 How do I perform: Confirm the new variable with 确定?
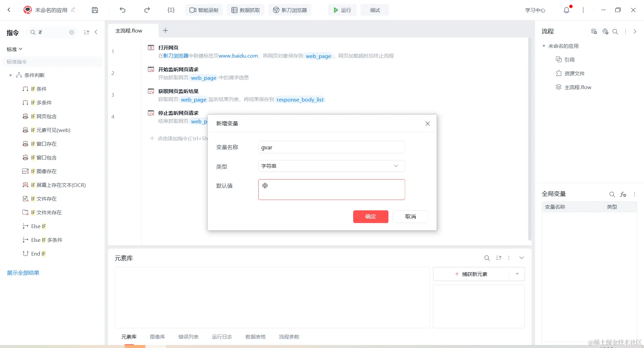pos(371,217)
